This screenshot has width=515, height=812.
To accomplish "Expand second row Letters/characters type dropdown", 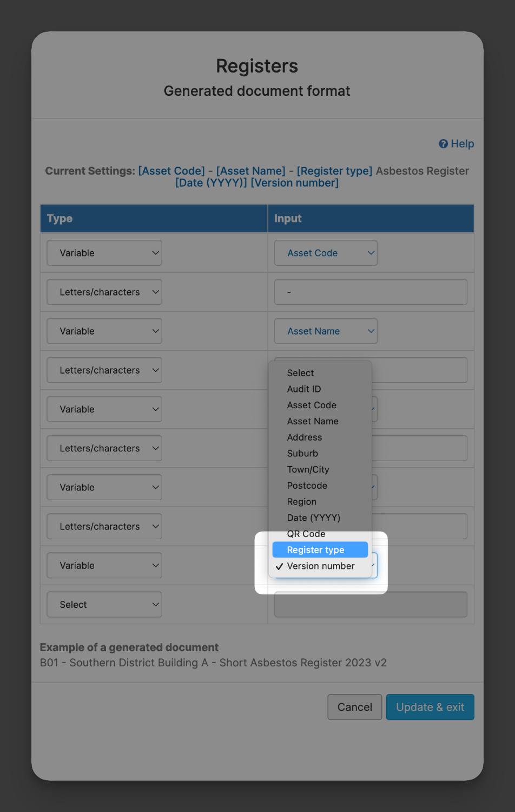I will (104, 292).
